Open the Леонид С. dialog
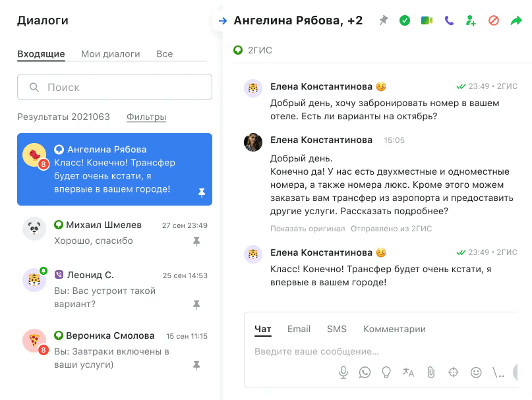532x400 pixels. [x=115, y=289]
